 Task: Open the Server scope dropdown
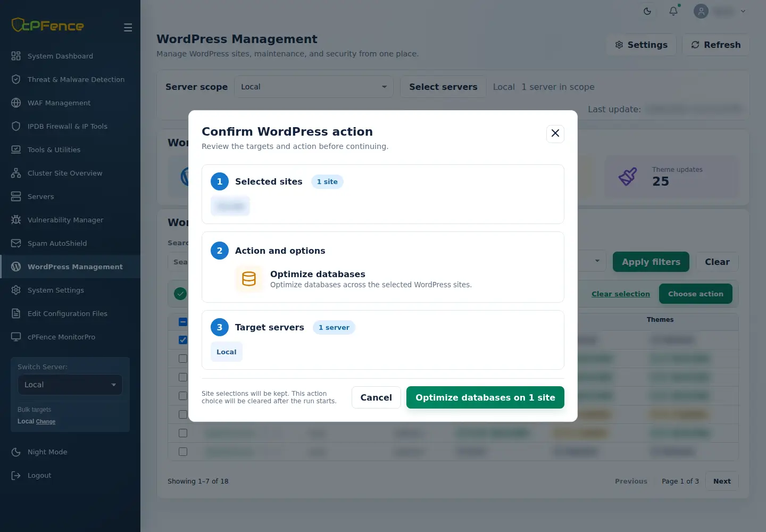tap(314, 87)
